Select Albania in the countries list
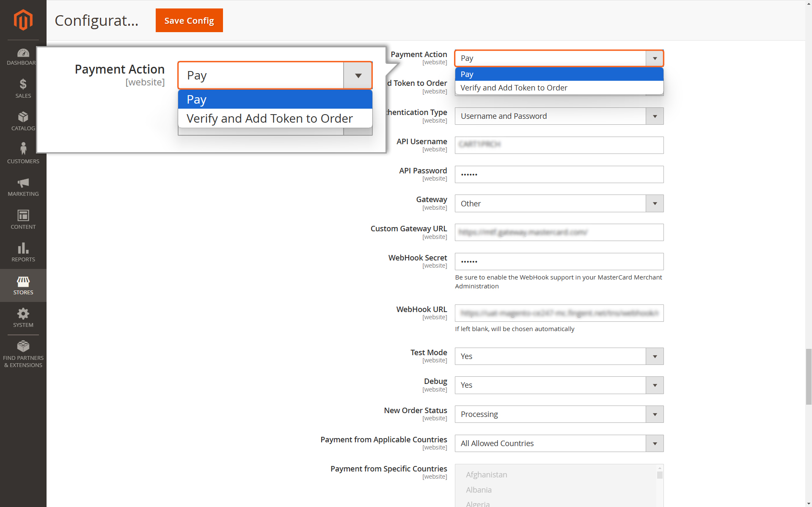812x507 pixels. 479,490
